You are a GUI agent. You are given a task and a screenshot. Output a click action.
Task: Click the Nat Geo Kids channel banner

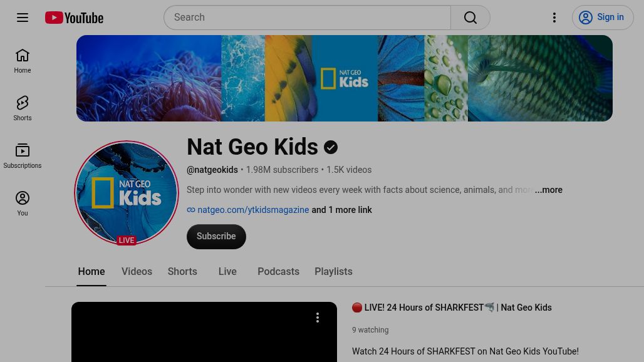(344, 78)
